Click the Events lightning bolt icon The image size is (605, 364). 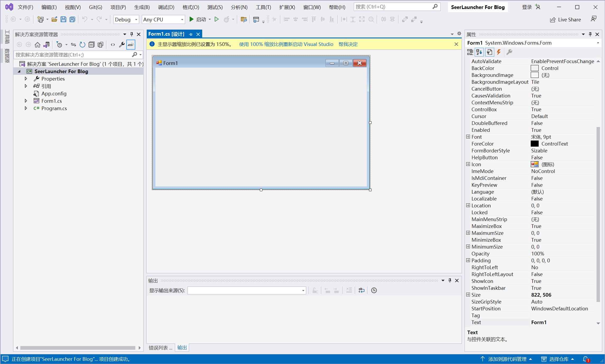pyautogui.click(x=499, y=52)
